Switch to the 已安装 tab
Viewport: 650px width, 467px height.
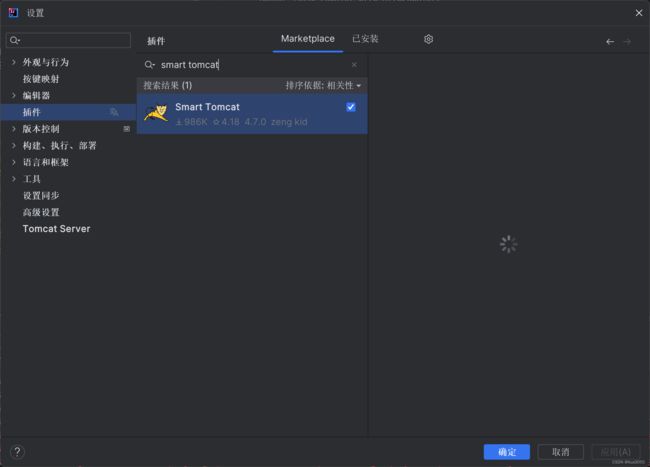coord(365,39)
